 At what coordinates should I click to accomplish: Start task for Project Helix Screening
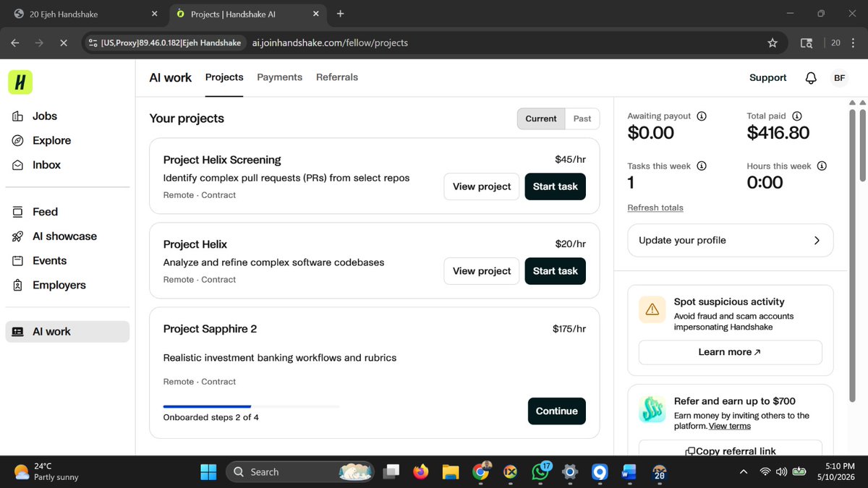point(555,187)
